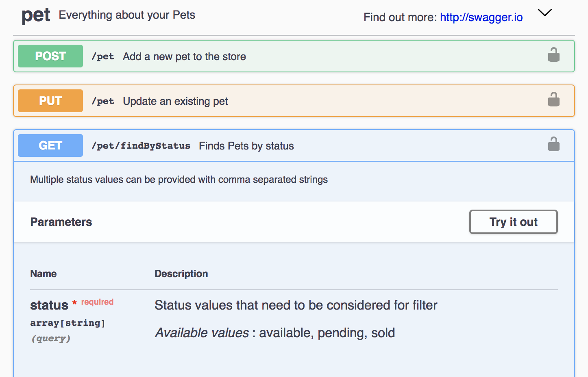Open the http://swagger.io link
Screen dimensions: 588x377
pos(481,17)
